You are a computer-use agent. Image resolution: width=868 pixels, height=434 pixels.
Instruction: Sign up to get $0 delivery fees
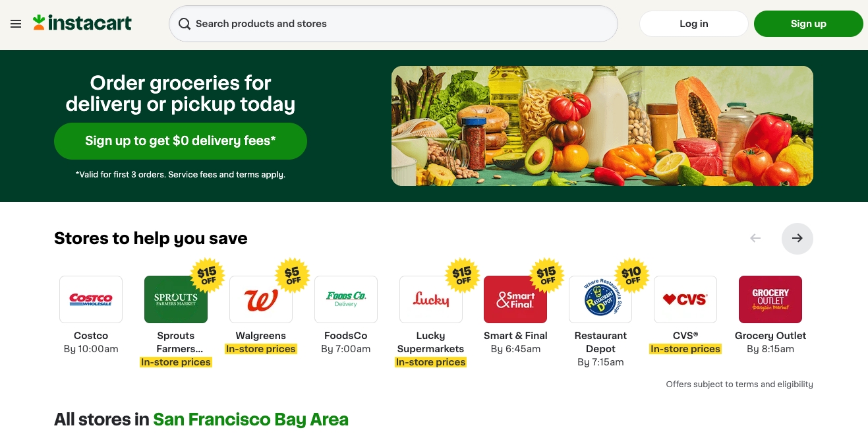(x=181, y=141)
